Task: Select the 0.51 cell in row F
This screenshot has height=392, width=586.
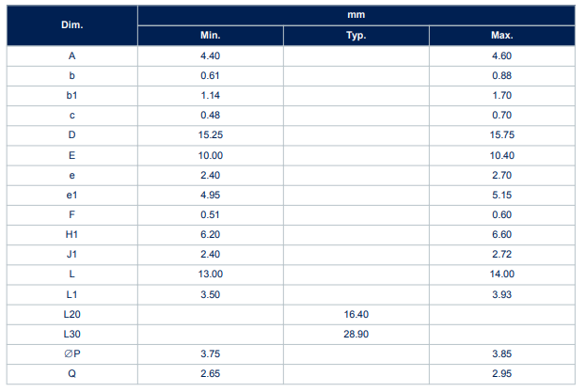Action: [210, 214]
